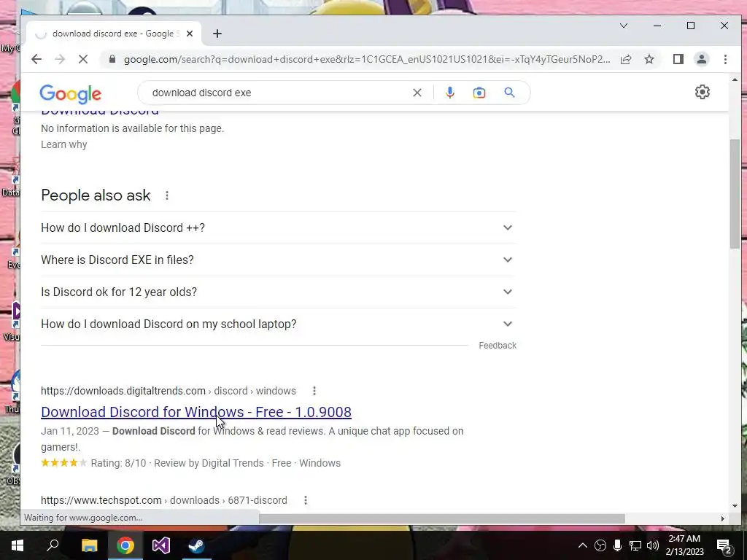This screenshot has height=560, width=747.
Task: Click the Chrome taskbar icon
Action: [125, 545]
